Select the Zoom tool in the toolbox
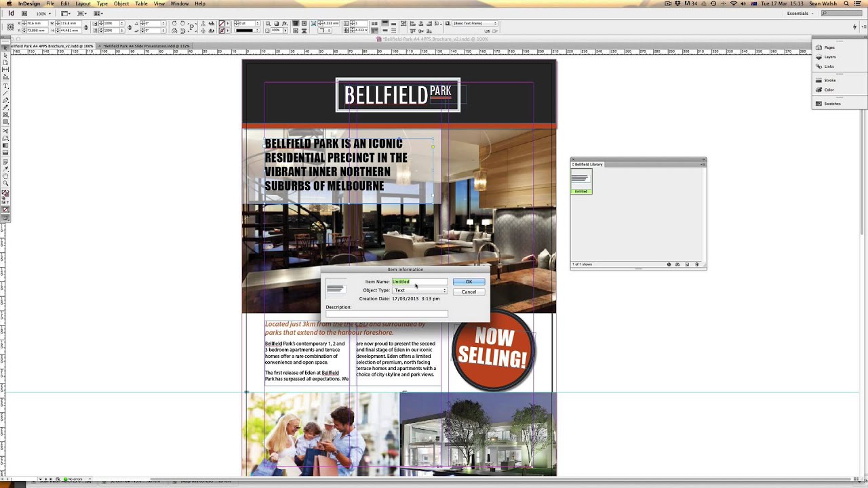This screenshot has width=868, height=488. 5,183
